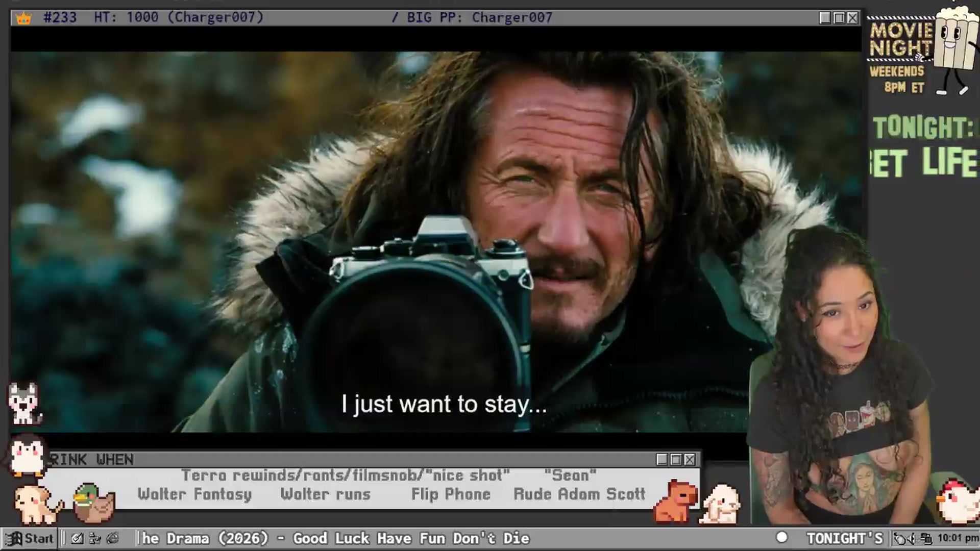
Task: Launch Internet Explorer from quick launch
Action: [x=113, y=538]
